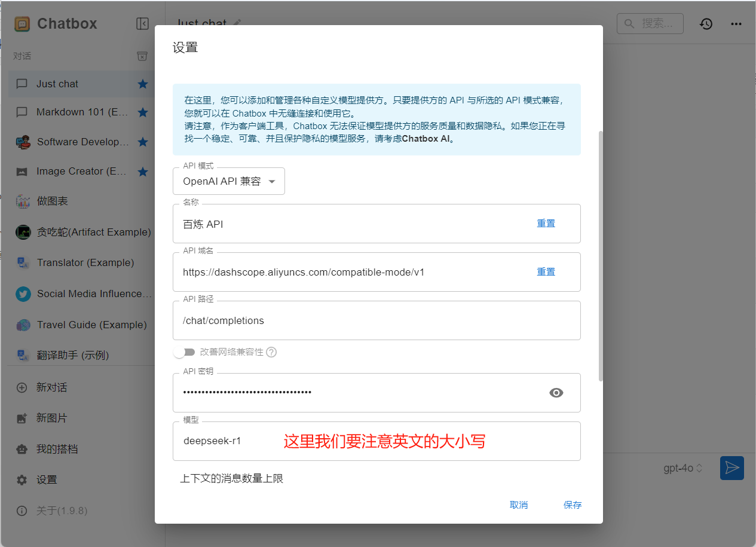Click the Translator Example avatar icon
756x547 pixels.
[x=23, y=262]
